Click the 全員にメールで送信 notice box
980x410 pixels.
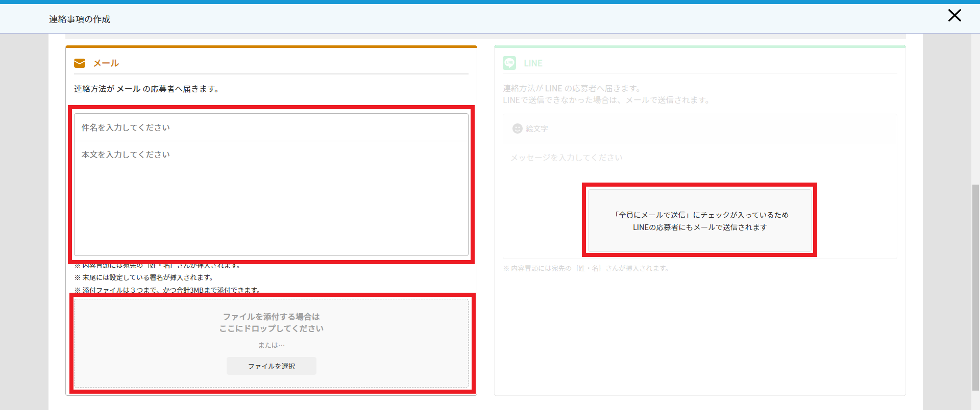tap(699, 221)
